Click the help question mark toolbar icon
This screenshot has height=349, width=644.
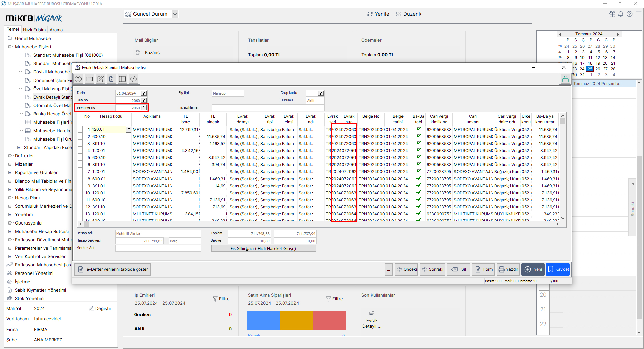(78, 79)
